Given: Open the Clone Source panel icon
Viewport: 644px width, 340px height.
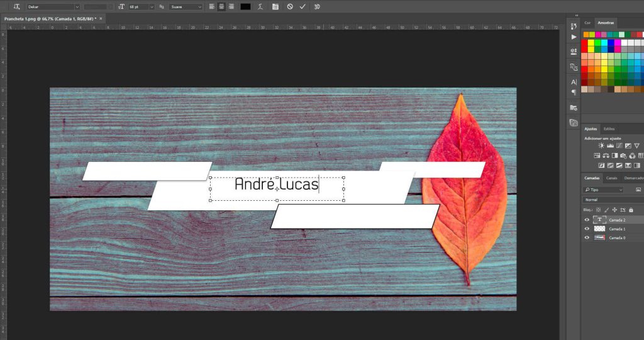Looking at the screenshot, I should point(574,67).
